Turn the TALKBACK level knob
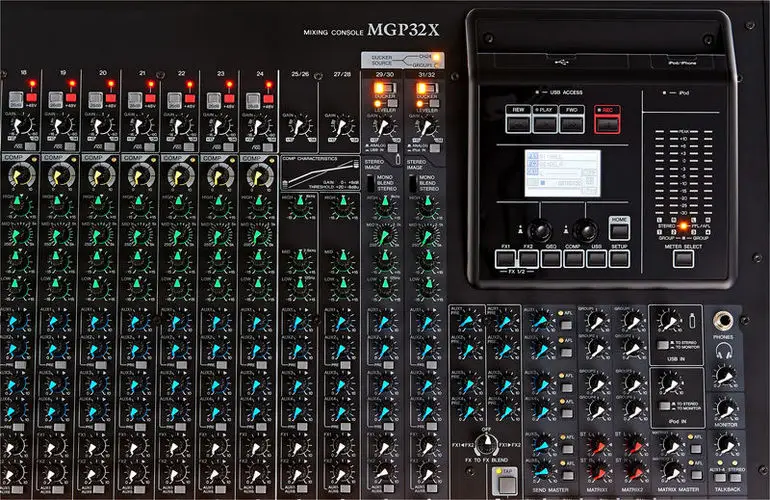Viewport: 770px width, 500px height. [x=726, y=444]
